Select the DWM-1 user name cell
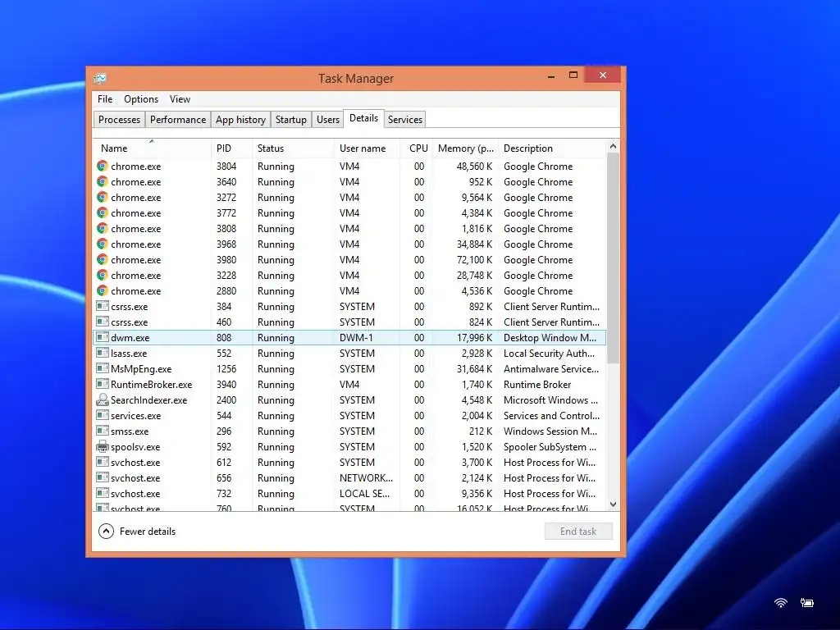Screen dimensions: 840x630 (x=356, y=337)
